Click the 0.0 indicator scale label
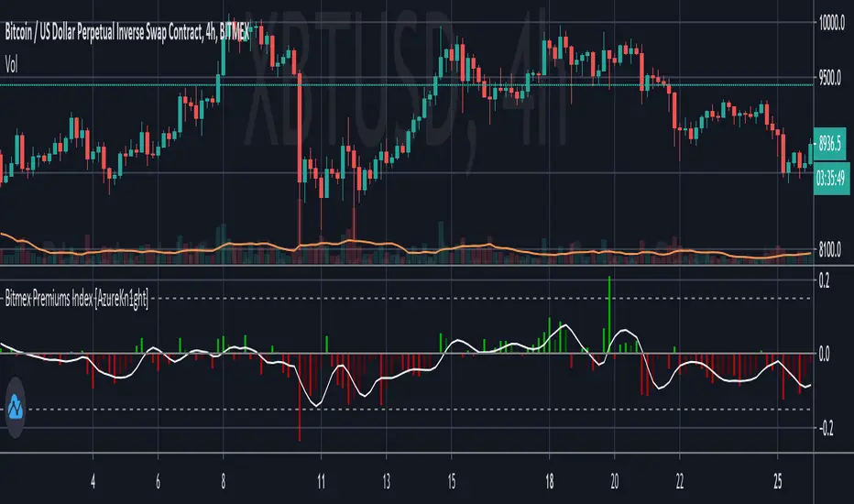854x504 pixels. tap(824, 355)
